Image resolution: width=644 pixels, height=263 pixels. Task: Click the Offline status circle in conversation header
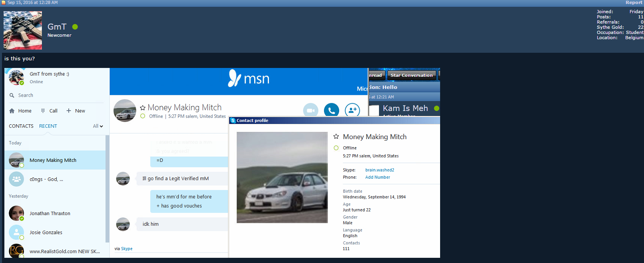click(143, 116)
